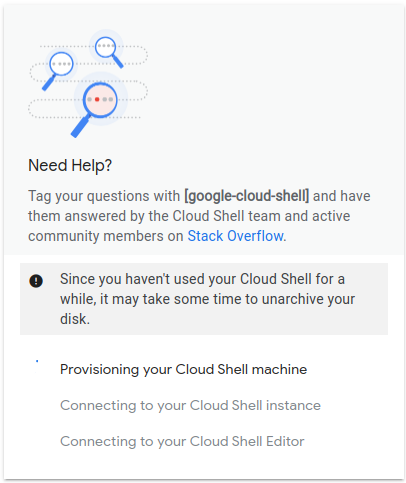Select "Provisioning your Cloud Shell machine" step
406x483 pixels.
(183, 369)
